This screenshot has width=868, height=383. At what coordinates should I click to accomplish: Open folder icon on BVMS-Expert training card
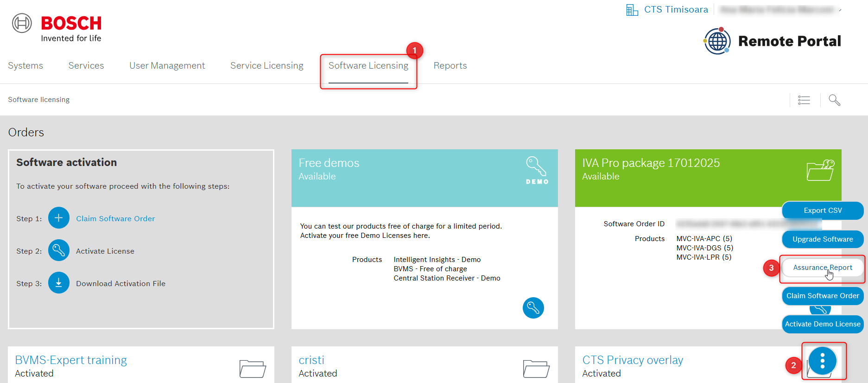click(x=253, y=369)
